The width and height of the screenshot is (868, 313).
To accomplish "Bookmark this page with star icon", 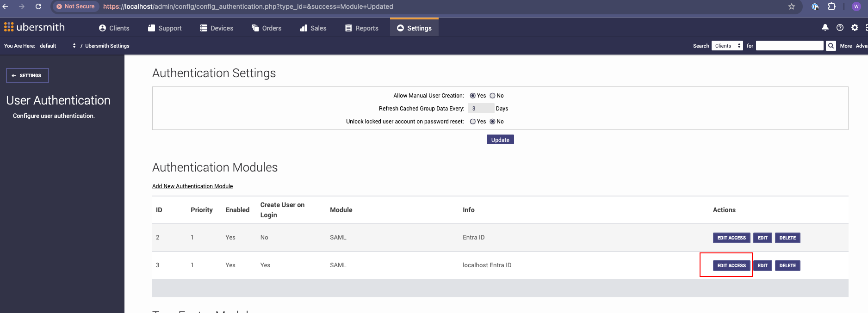I will coord(792,6).
